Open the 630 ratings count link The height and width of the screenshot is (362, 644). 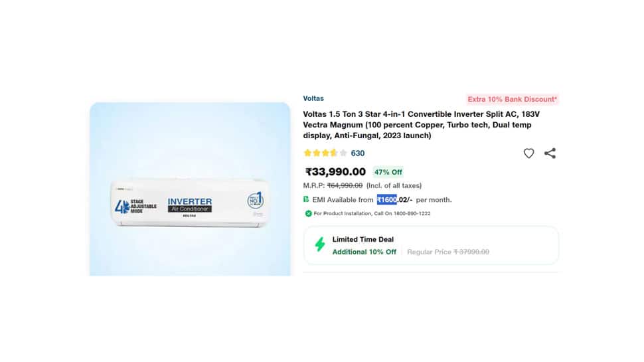358,153
